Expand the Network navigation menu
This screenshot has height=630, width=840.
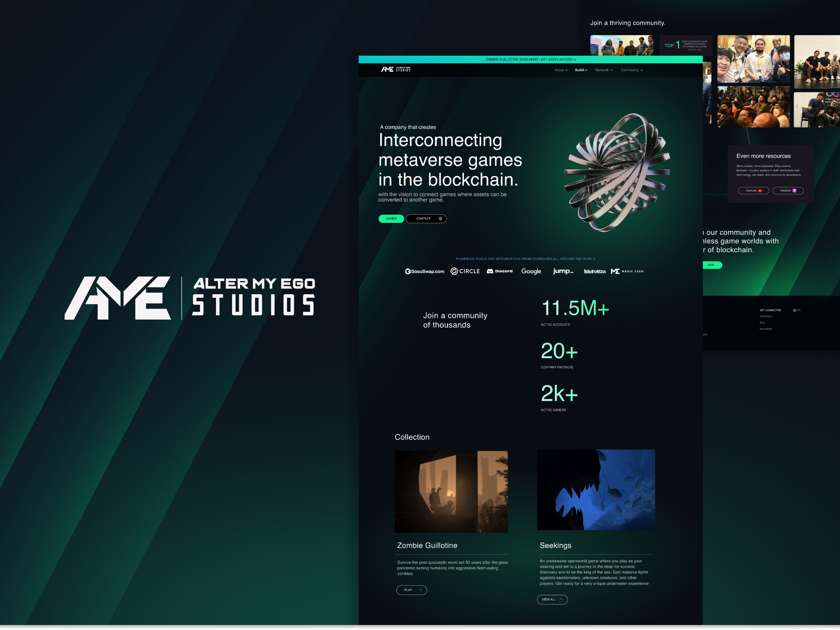(604, 70)
